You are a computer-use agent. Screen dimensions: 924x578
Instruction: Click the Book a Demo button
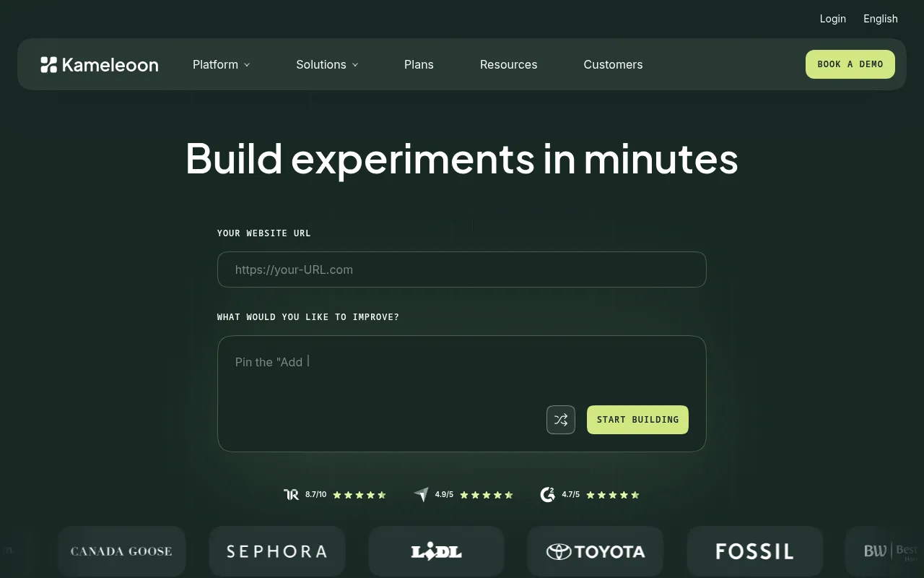(850, 64)
